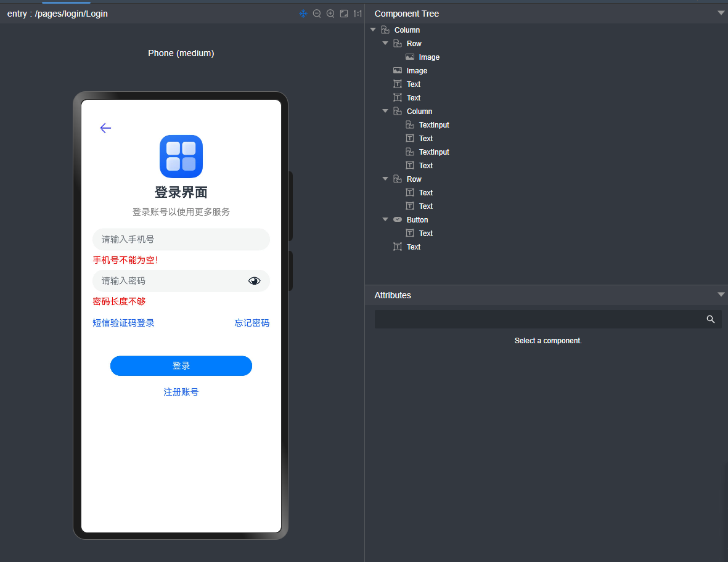Viewport: 728px width, 562px height.
Task: Toggle the blue snowflake inspector icon
Action: 303,13
